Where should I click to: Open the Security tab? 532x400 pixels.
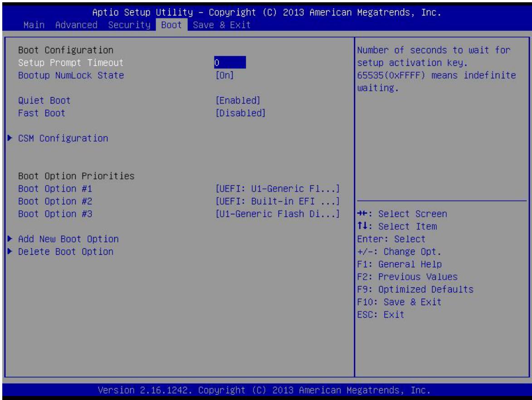click(x=129, y=25)
